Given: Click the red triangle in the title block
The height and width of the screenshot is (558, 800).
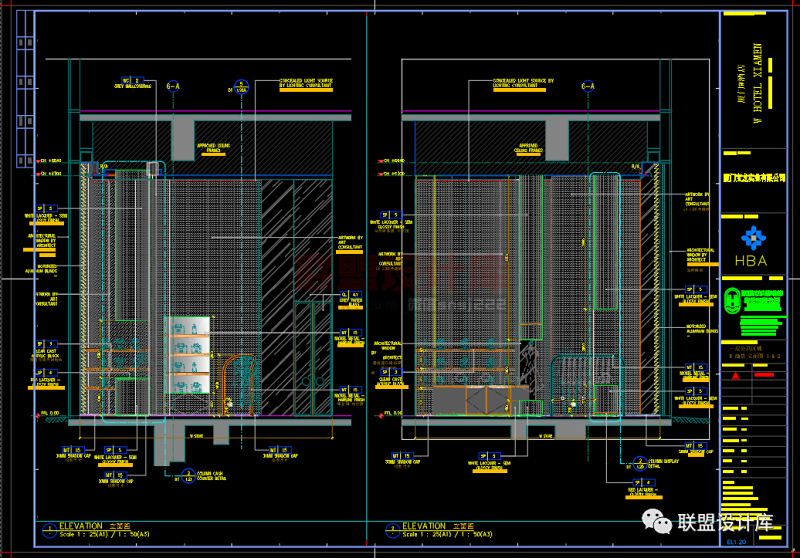Looking at the screenshot, I should click(x=737, y=377).
